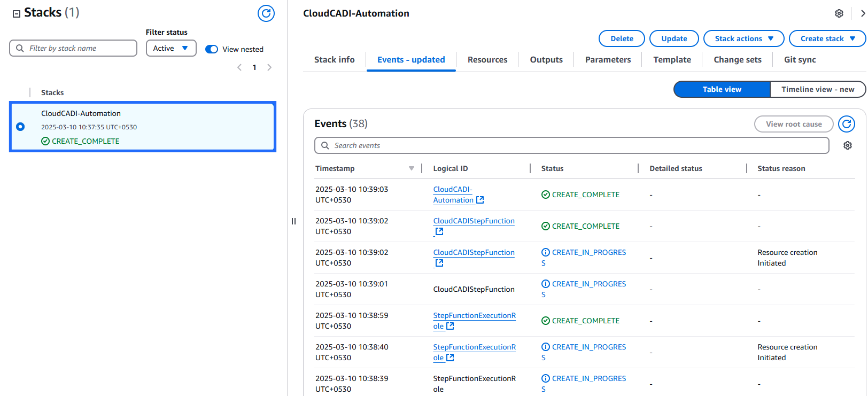Viewport: 868px width, 396px height.
Task: Switch to the Stack info tab
Action: point(335,60)
